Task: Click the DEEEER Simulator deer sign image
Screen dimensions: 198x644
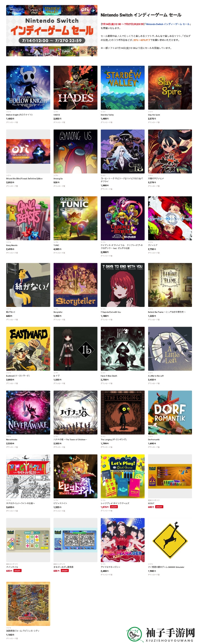Action: pos(170,540)
